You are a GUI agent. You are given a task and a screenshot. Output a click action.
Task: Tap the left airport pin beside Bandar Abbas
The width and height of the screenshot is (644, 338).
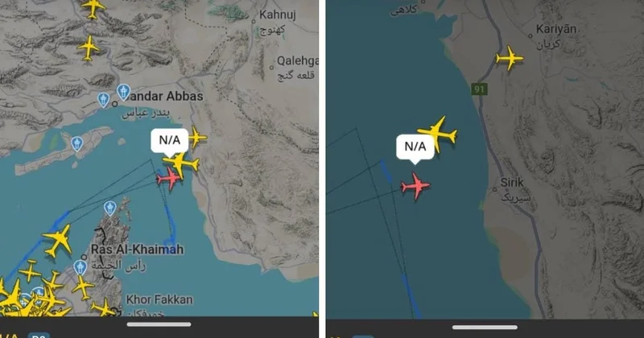pos(104,100)
